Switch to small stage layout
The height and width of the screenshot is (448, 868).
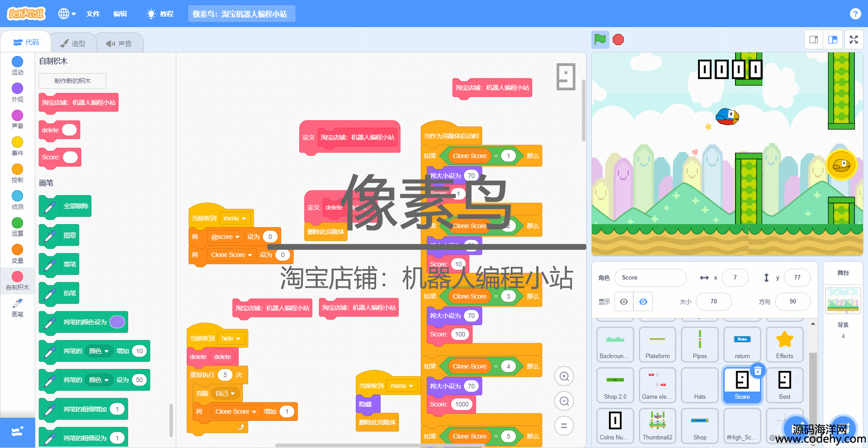point(813,40)
